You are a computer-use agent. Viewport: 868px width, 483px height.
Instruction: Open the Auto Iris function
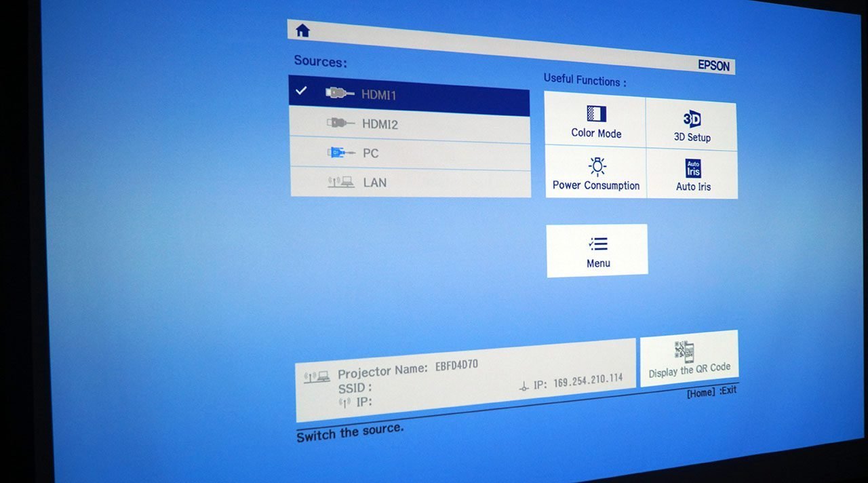[x=692, y=175]
